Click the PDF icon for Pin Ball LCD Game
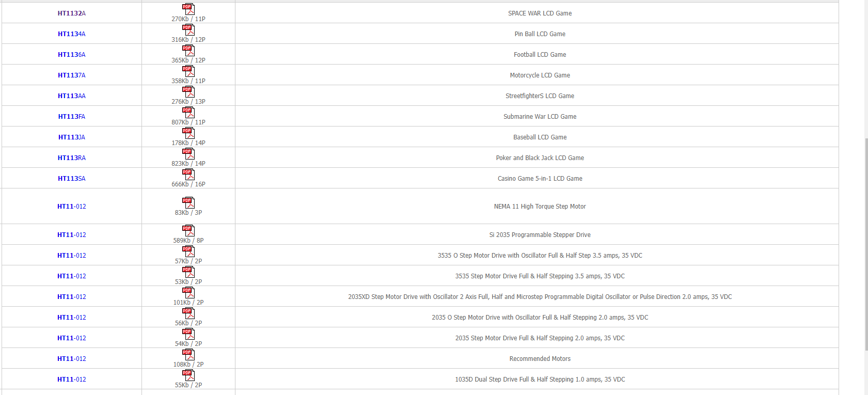 tap(188, 30)
